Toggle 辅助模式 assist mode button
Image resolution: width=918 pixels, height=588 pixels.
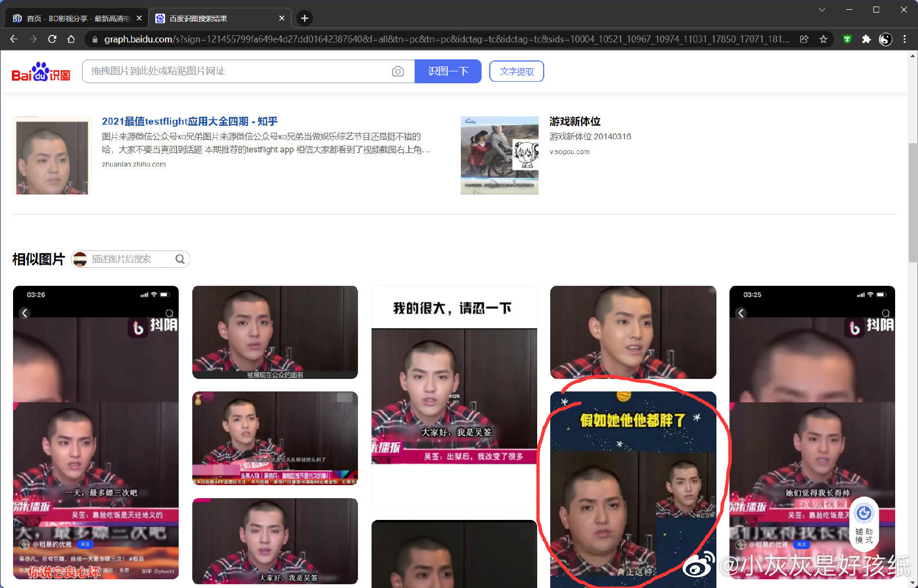point(864,524)
